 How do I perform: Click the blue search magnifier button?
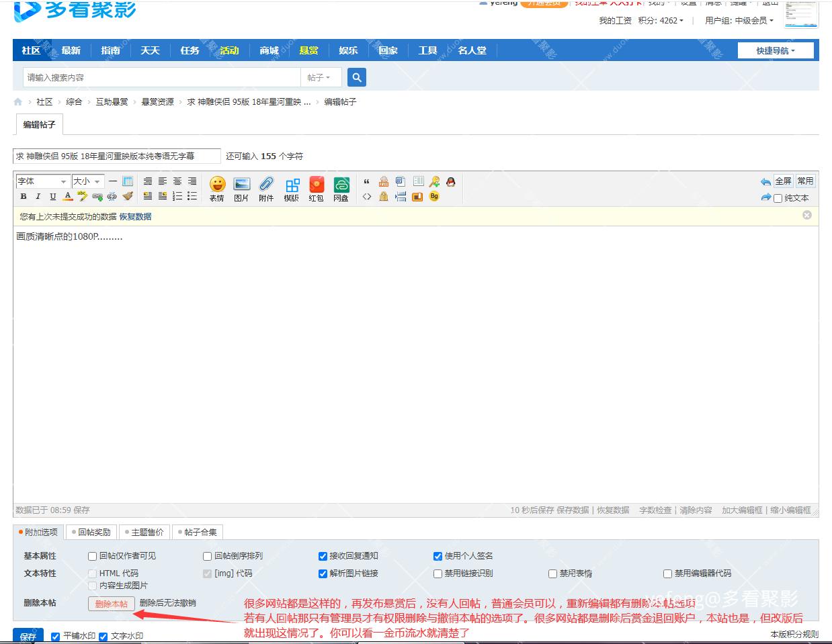click(x=357, y=77)
